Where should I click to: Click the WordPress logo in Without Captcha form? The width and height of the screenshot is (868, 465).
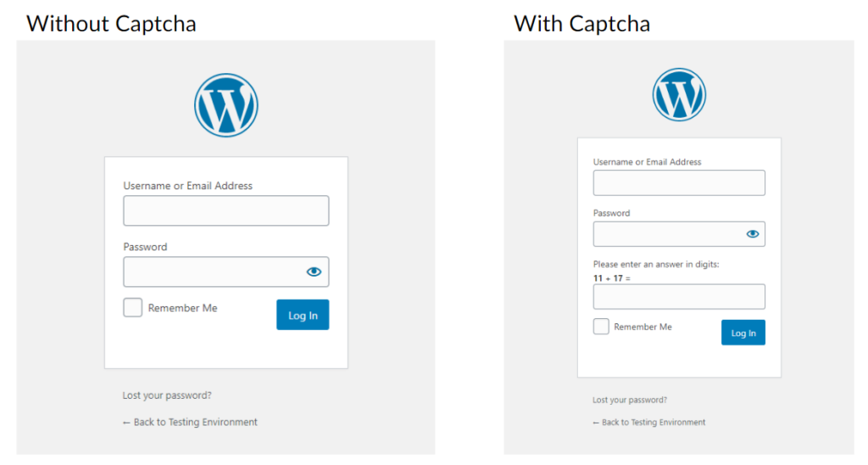(225, 105)
